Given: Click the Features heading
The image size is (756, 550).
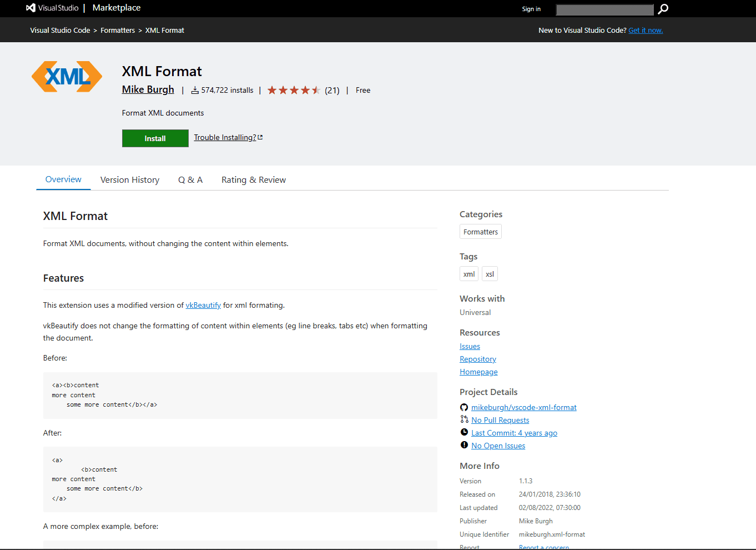Looking at the screenshot, I should [x=63, y=278].
